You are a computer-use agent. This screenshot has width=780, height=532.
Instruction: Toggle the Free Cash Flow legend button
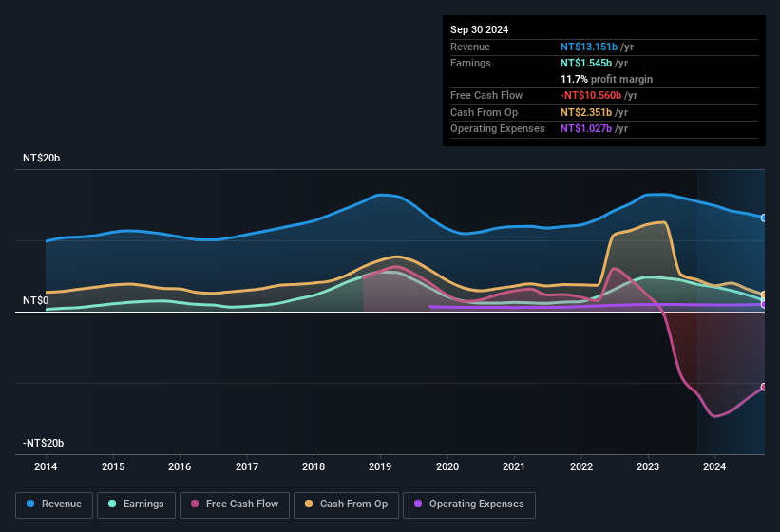235,504
